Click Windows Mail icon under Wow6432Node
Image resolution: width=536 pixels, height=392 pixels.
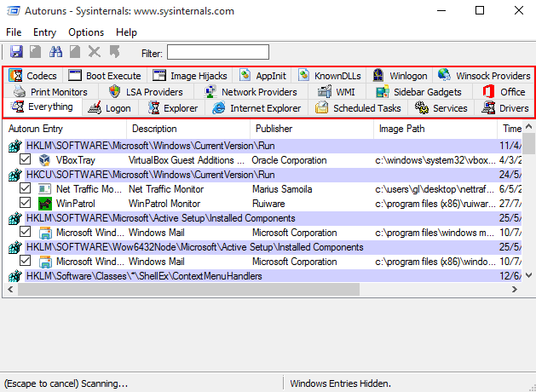[45, 262]
